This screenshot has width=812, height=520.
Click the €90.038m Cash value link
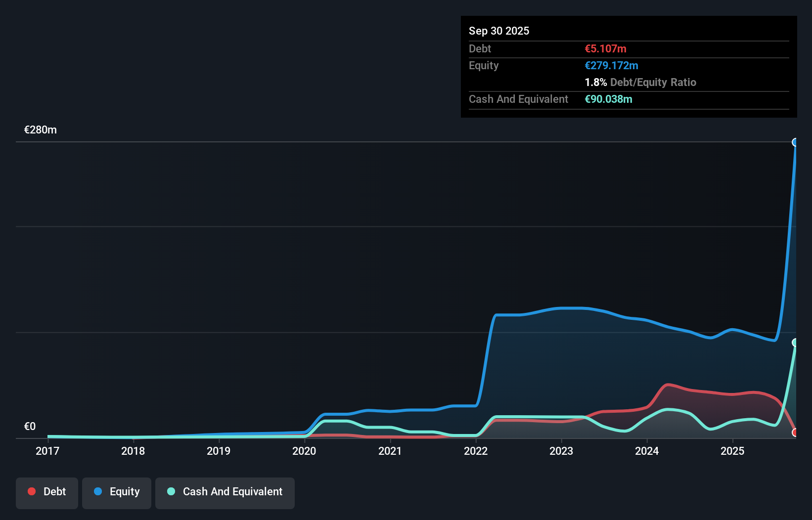click(x=609, y=99)
